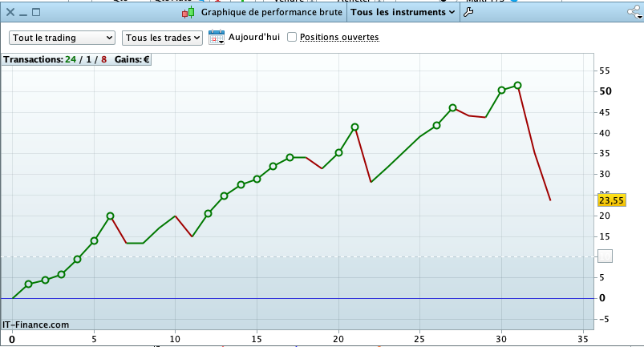Click the Transactions summary label

[x=76, y=59]
